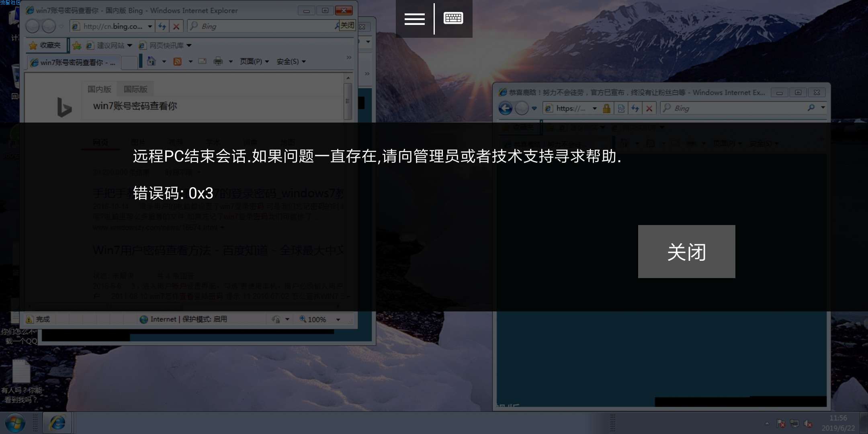
Task: Click the muted volume tray icon
Action: pos(808,424)
